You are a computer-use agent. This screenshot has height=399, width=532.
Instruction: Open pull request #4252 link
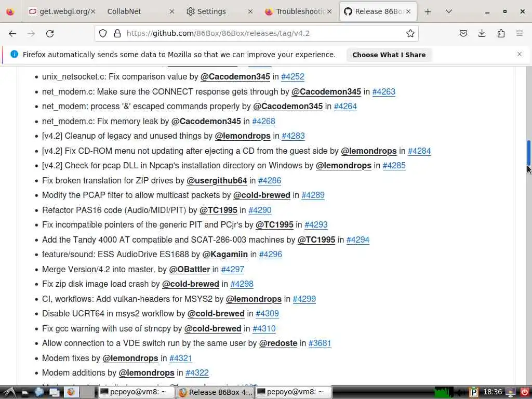pos(293,77)
